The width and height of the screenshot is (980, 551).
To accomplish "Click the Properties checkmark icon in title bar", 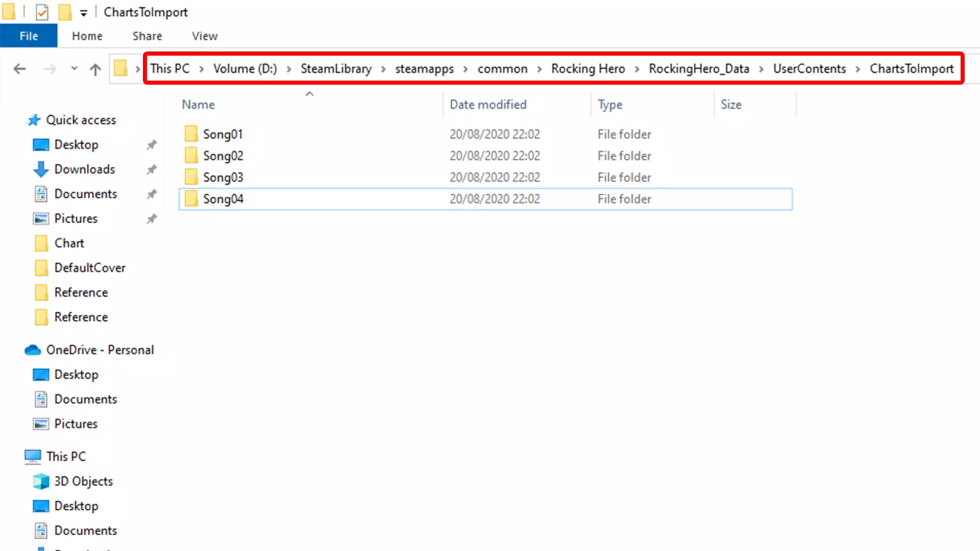I will pyautogui.click(x=42, y=12).
